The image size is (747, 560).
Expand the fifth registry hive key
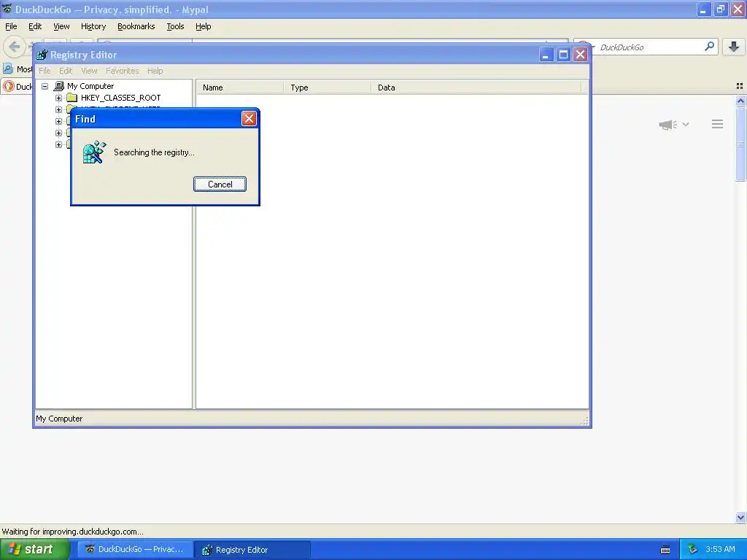click(x=58, y=145)
